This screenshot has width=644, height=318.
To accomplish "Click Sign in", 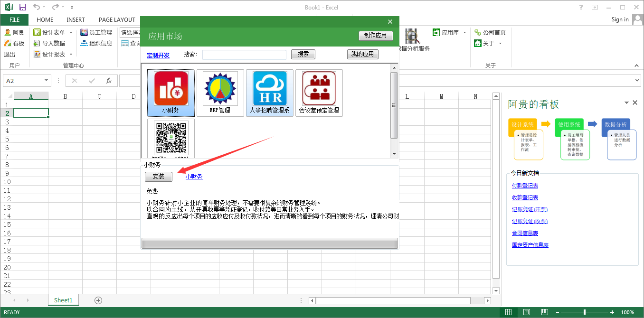I will (620, 19).
